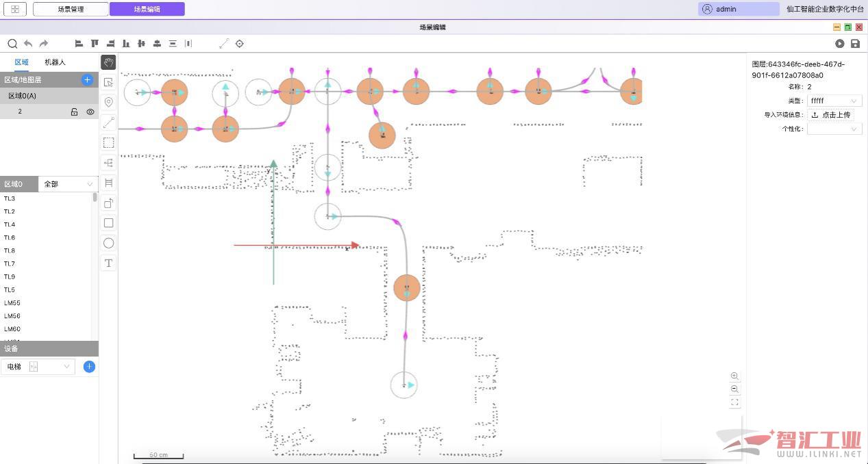Screen dimensions: 868x464
Task: Select the 区域 panel tab
Action: pos(22,62)
